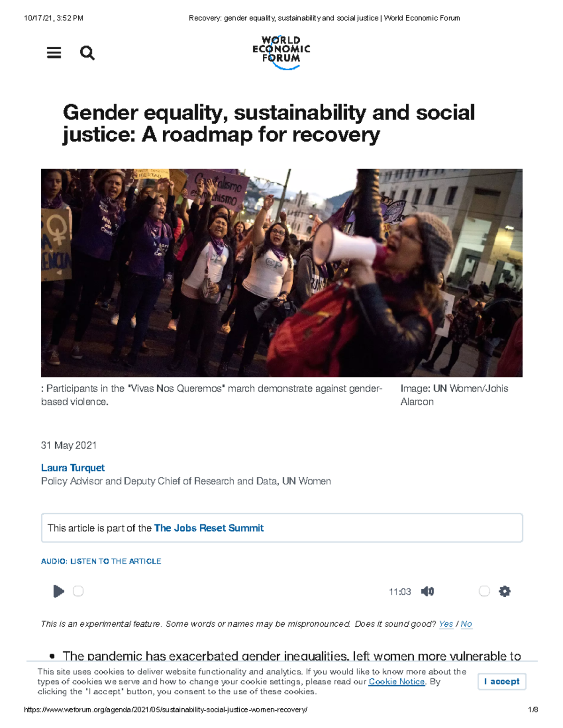Toggle the circle control beside the play button

click(79, 592)
